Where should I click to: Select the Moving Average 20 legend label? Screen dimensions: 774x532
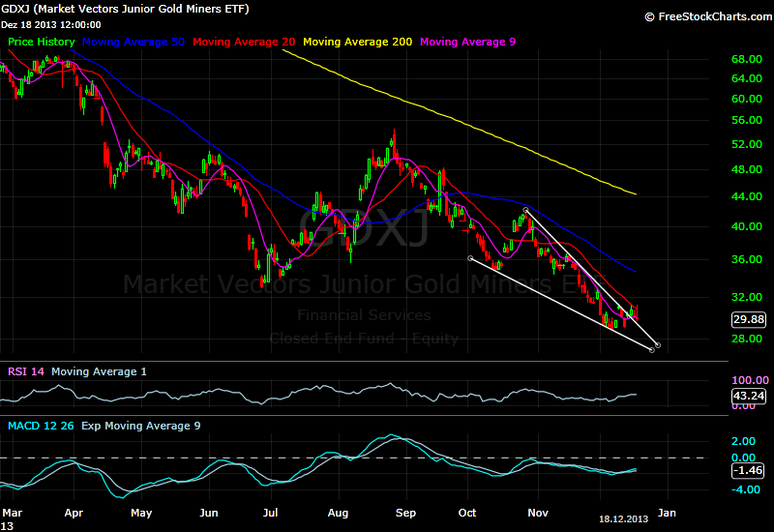coord(244,42)
